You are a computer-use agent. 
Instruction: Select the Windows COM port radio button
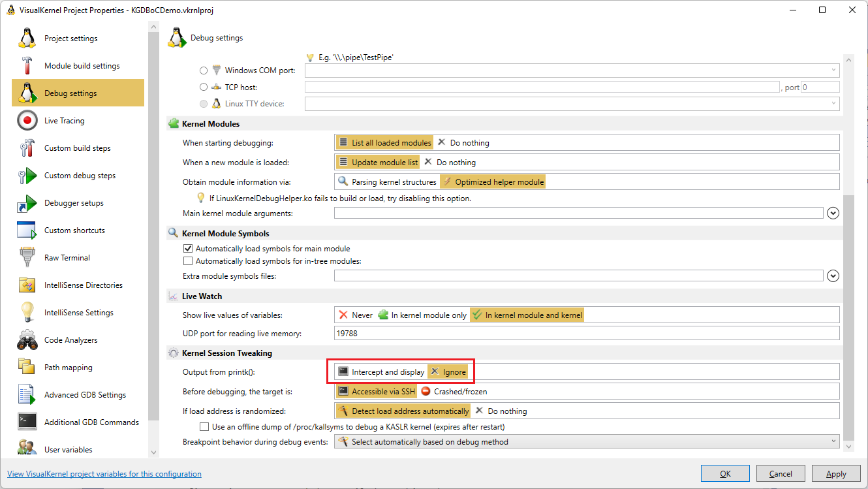tap(204, 71)
